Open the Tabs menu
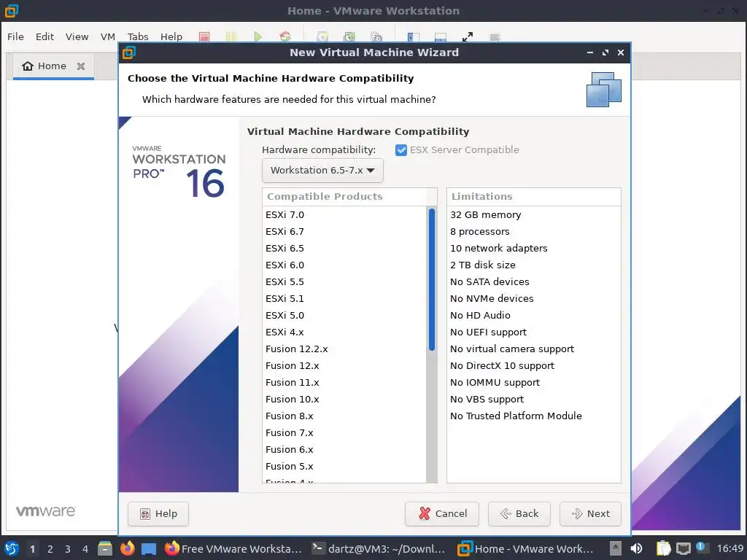This screenshot has height=560, width=747. click(x=138, y=36)
